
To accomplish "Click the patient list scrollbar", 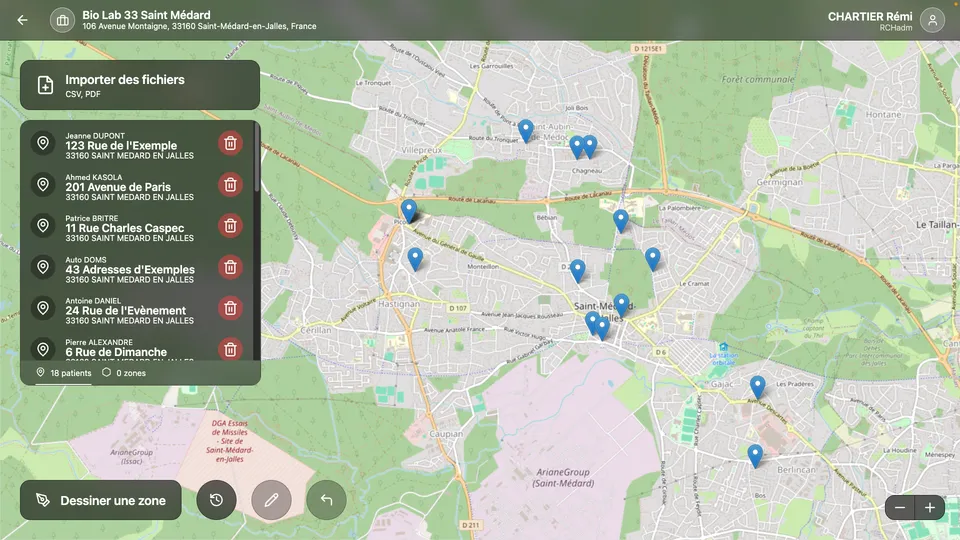I will [257, 160].
